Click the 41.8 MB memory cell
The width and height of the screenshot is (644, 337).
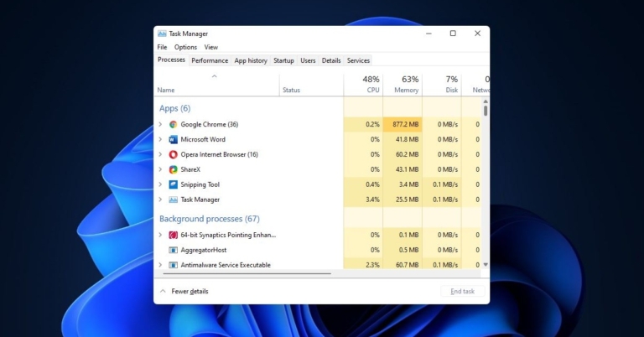402,139
